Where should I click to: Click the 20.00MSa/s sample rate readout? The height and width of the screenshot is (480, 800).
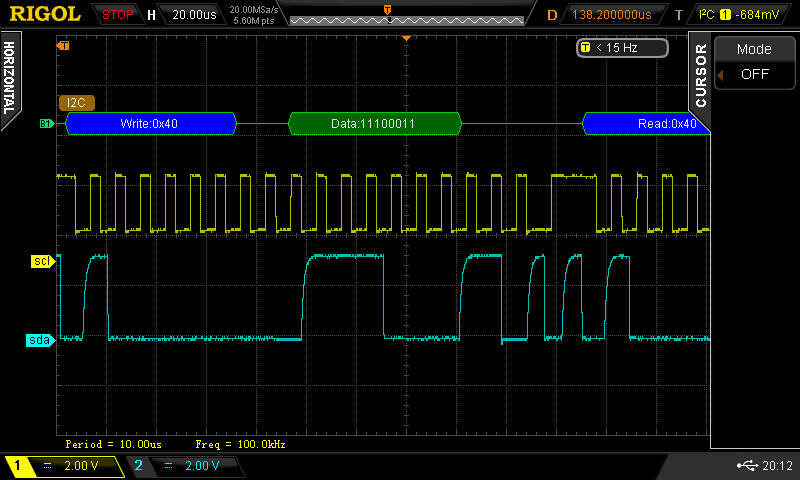[254, 9]
